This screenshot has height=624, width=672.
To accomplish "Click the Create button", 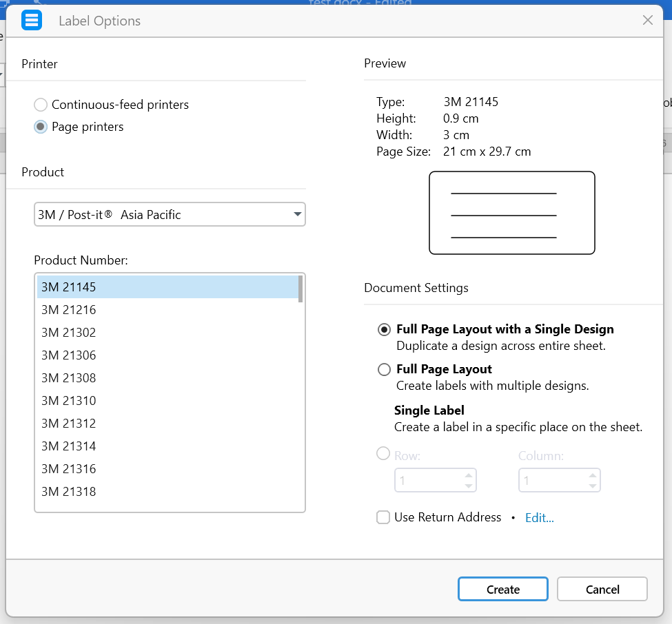I will [502, 589].
